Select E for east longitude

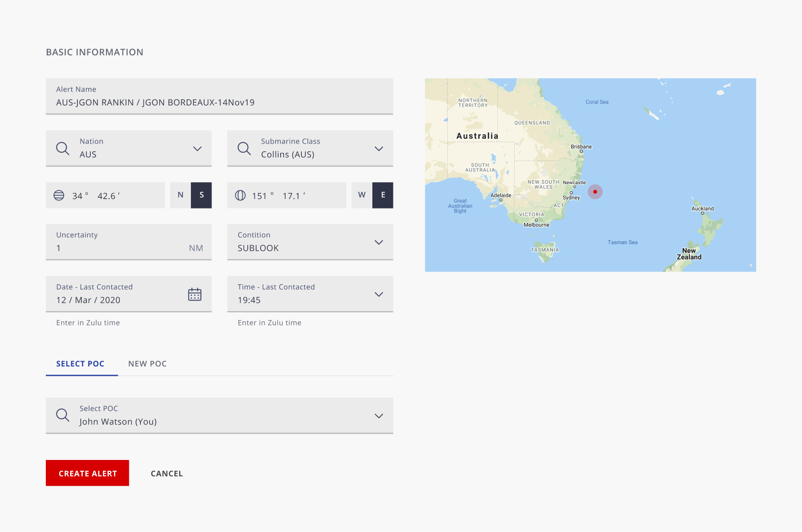pyautogui.click(x=383, y=195)
